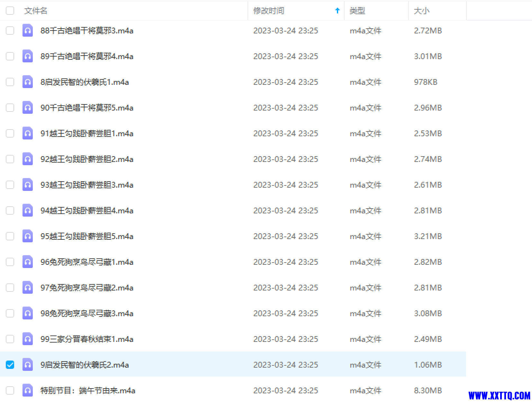Click the size value 2.72MB
The height and width of the screenshot is (402, 532).
coord(428,31)
